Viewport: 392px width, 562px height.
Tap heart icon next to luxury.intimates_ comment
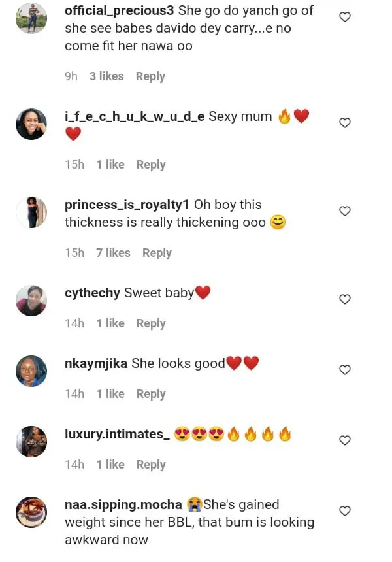click(x=345, y=440)
